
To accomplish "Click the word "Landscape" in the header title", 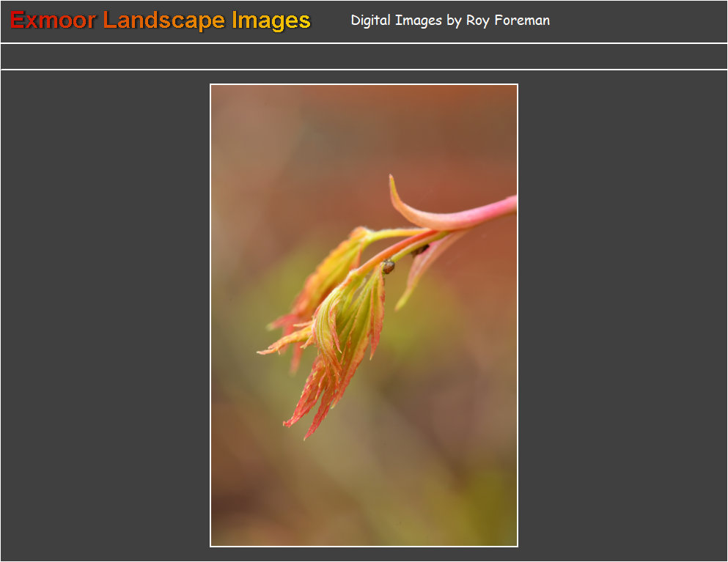I will tap(163, 21).
